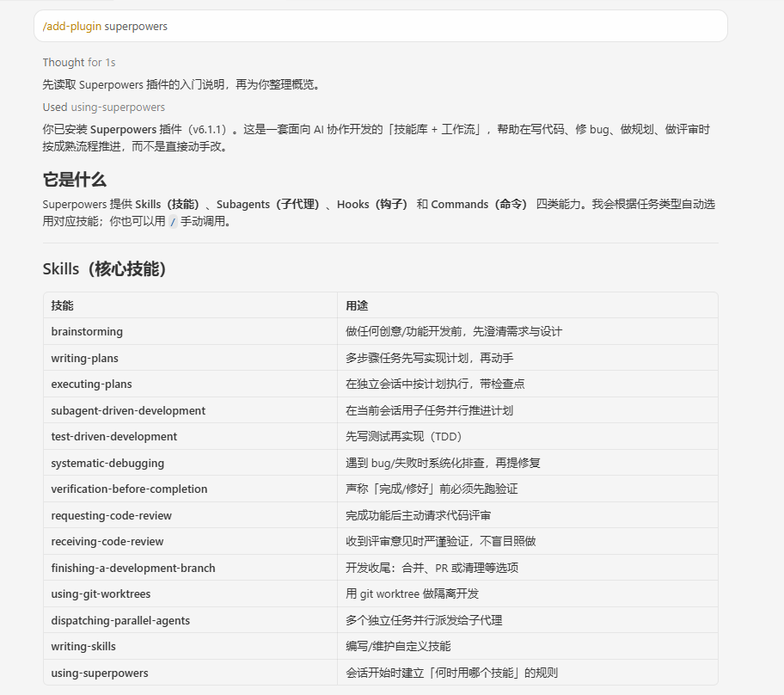Click '收到评审意见时严谨验证，不盲目照做' description
This screenshot has width=784, height=695.
(x=440, y=541)
